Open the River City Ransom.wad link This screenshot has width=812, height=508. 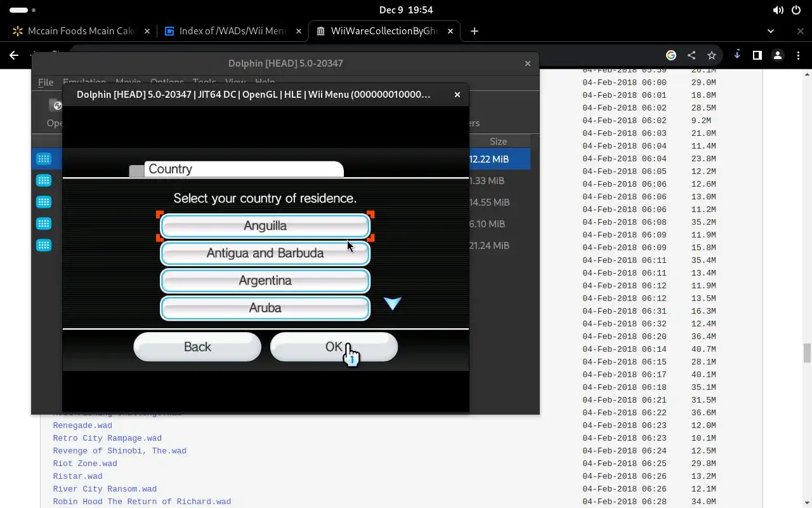coord(105,489)
